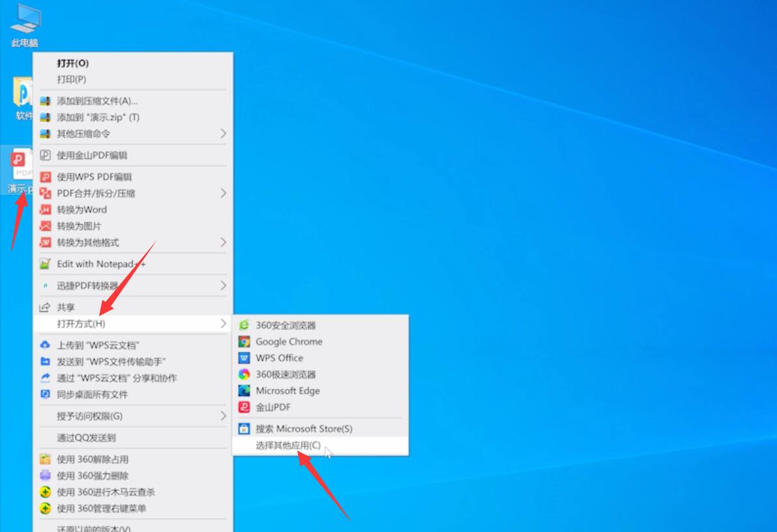
Task: Open with 金山PDF submenu entry
Action: point(321,407)
